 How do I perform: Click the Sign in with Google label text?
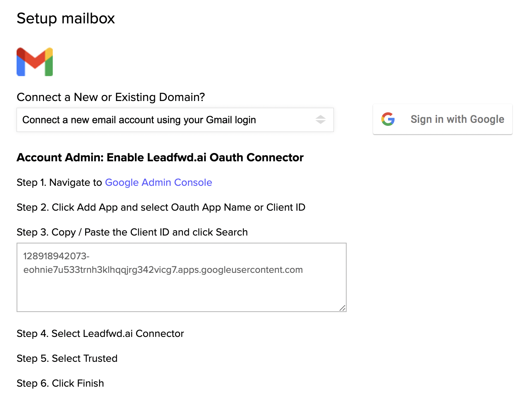[x=457, y=119]
